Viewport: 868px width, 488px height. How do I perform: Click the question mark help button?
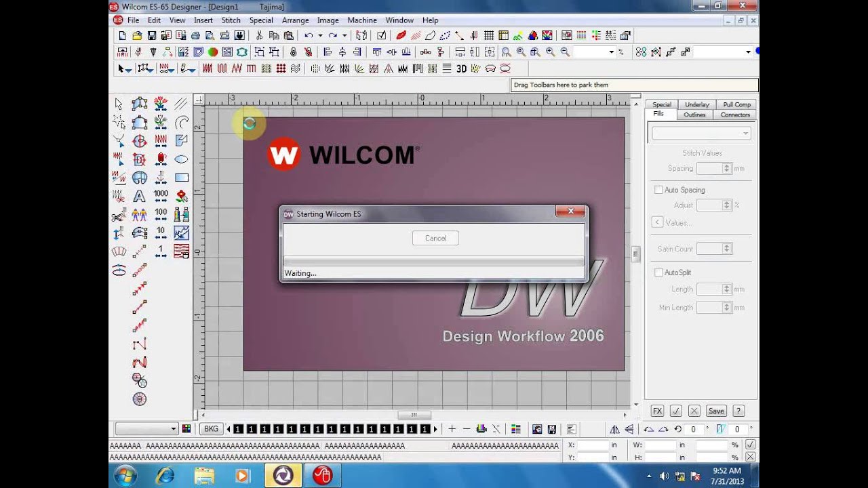pos(738,411)
